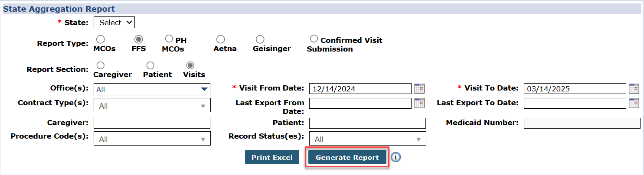644x175 pixels.
Task: Choose PH MCOs report type
Action: pyautogui.click(x=169, y=39)
